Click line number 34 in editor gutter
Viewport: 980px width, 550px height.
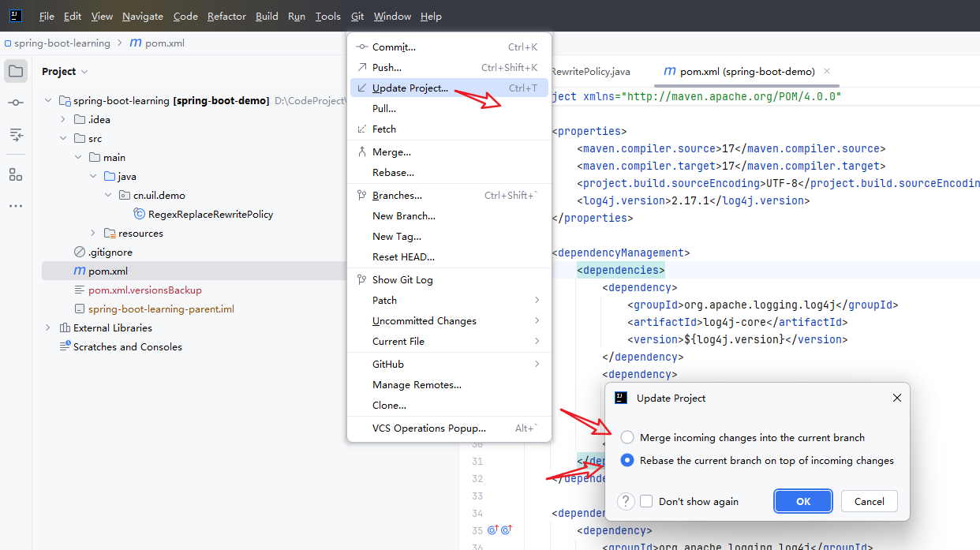point(477,513)
